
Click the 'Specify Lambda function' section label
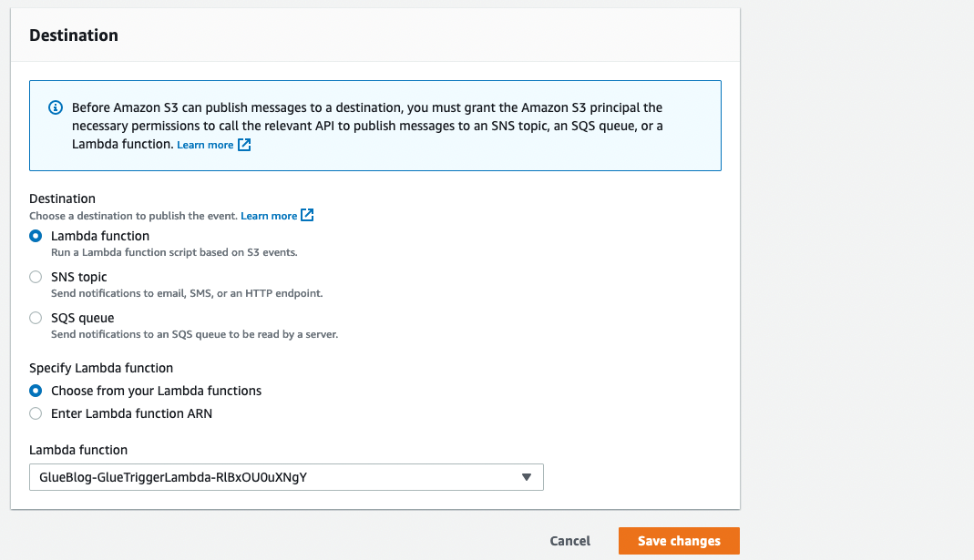click(101, 368)
